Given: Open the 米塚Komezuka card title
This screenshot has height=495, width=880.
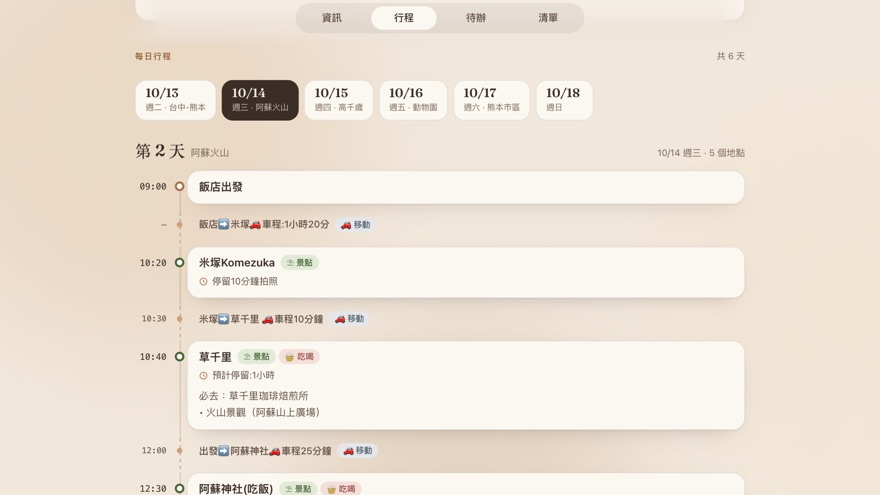Looking at the screenshot, I should [x=237, y=263].
